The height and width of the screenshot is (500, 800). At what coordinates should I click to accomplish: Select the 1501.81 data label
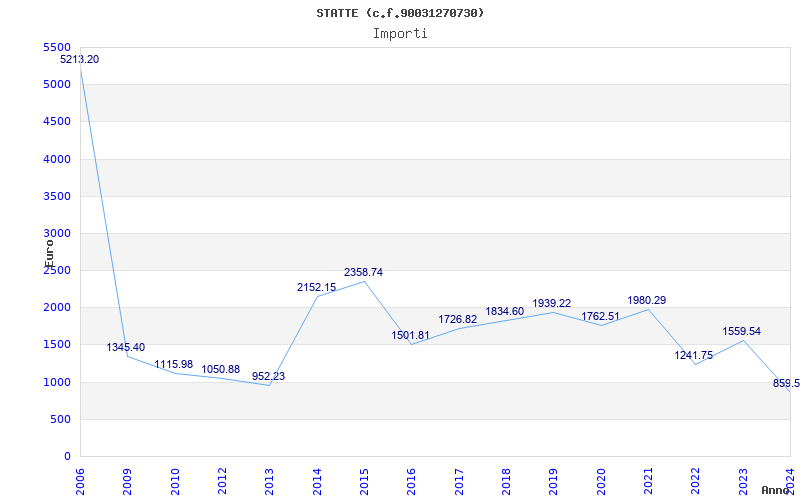pyautogui.click(x=410, y=336)
